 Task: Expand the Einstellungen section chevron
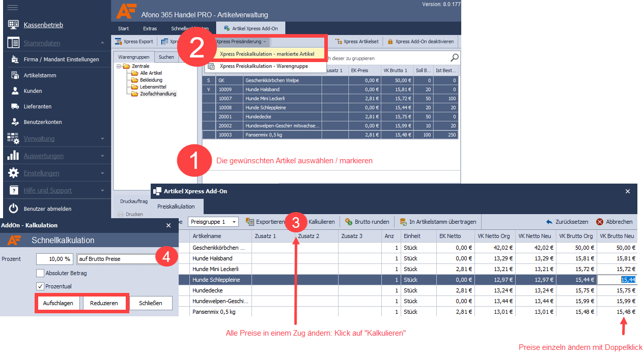[x=102, y=173]
